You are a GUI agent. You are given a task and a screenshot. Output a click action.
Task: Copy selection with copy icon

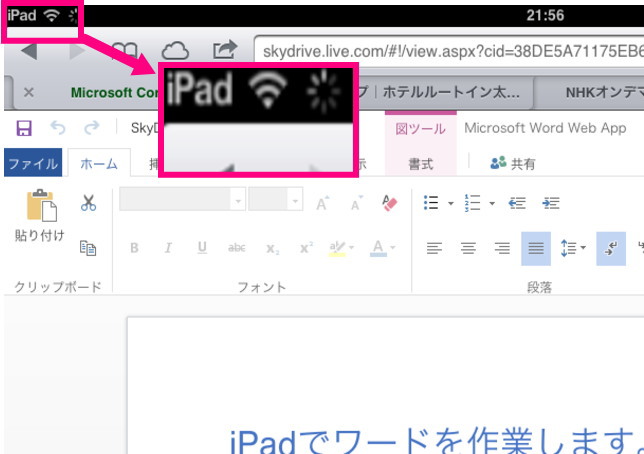(x=88, y=248)
